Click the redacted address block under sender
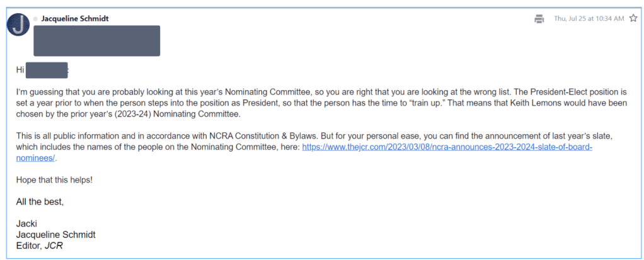644x260 pixels. point(96,40)
